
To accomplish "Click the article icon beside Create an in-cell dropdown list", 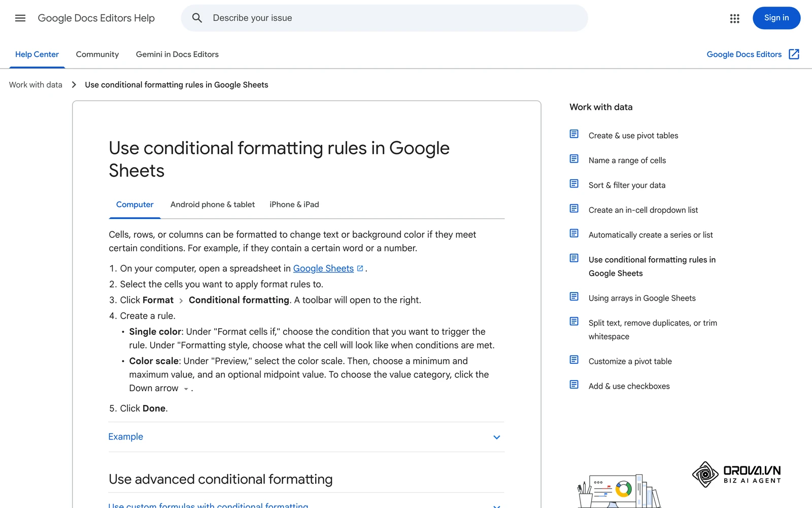I will tap(574, 209).
